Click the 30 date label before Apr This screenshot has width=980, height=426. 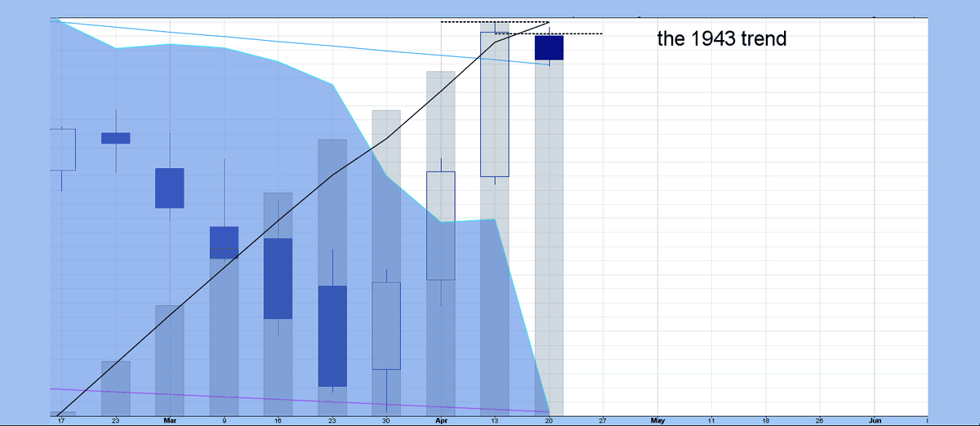click(386, 420)
